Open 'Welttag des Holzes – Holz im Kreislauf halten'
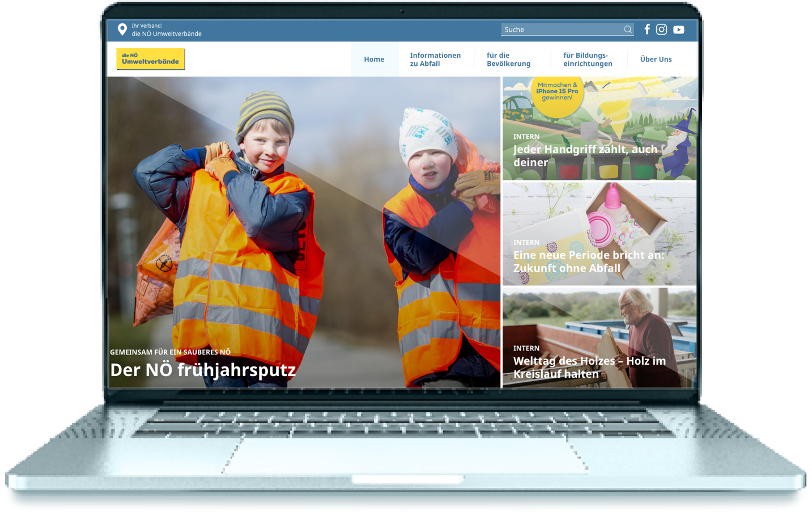 [x=589, y=366]
